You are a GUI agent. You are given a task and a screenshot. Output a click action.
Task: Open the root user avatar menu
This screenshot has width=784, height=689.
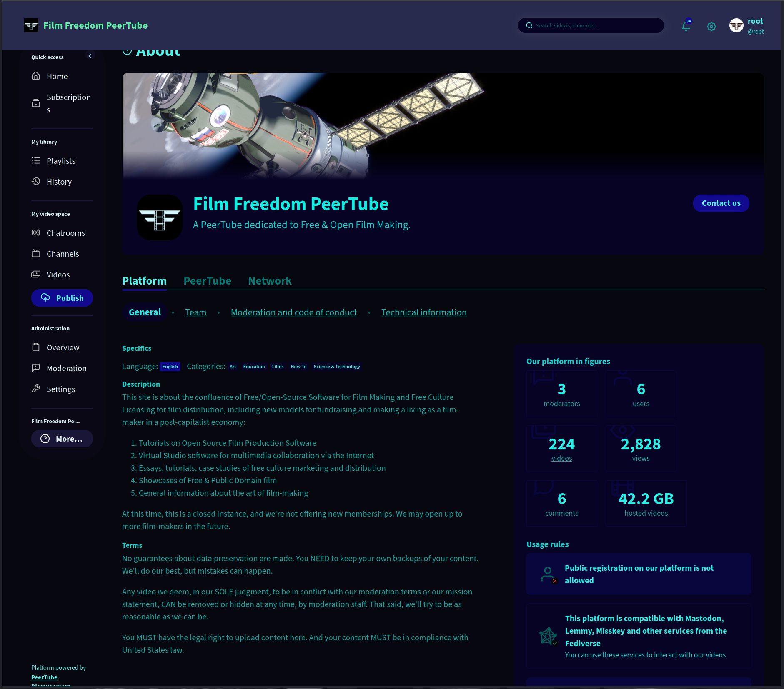(x=736, y=26)
